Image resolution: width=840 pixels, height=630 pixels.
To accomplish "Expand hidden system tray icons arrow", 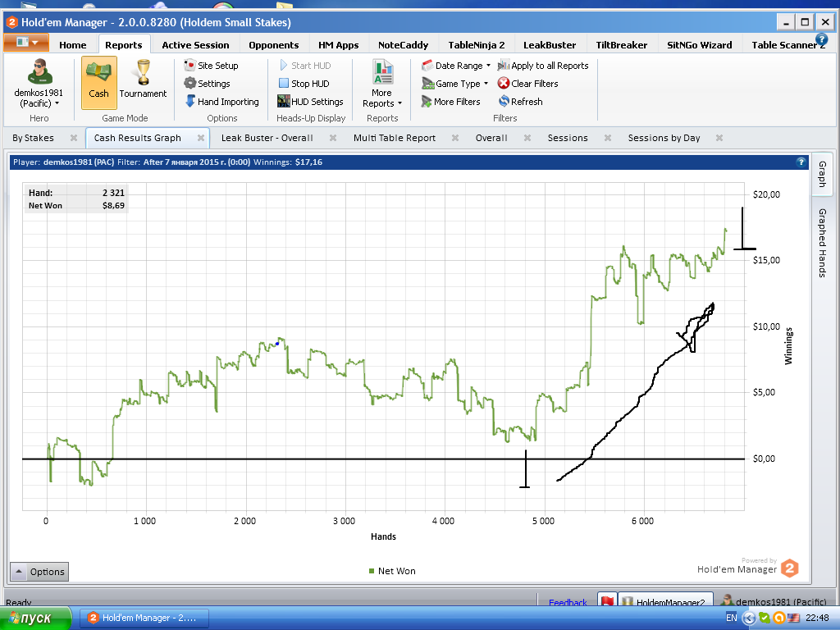I will 749,619.
